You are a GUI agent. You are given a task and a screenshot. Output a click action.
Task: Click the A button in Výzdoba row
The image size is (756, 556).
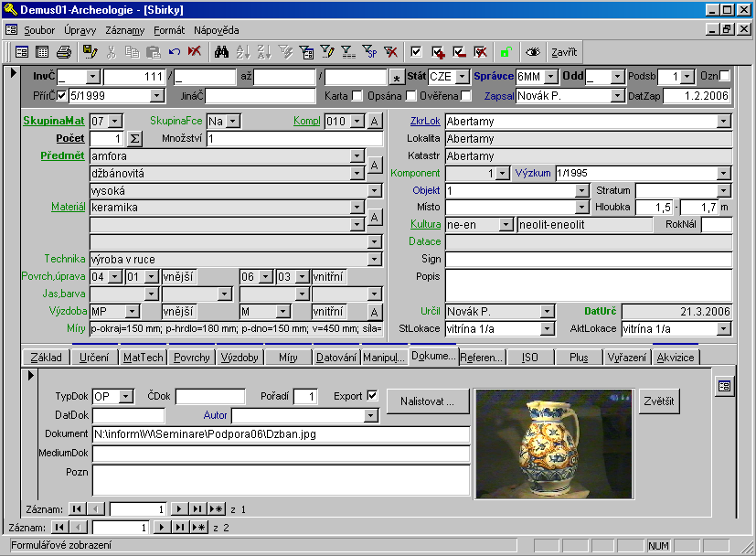pos(375,312)
